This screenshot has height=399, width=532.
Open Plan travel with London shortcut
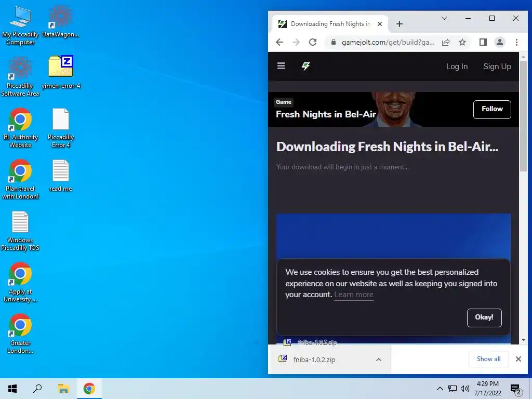coord(20,179)
